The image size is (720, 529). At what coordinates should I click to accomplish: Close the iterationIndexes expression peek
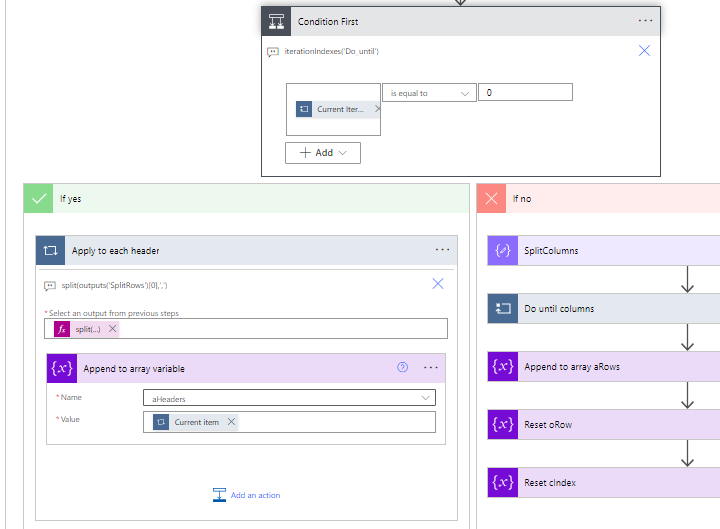[645, 51]
